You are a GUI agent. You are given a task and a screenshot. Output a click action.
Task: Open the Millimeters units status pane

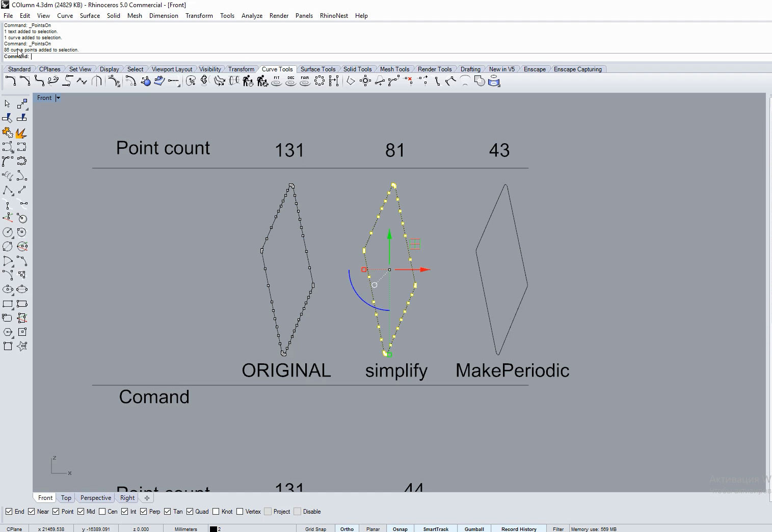185,529
